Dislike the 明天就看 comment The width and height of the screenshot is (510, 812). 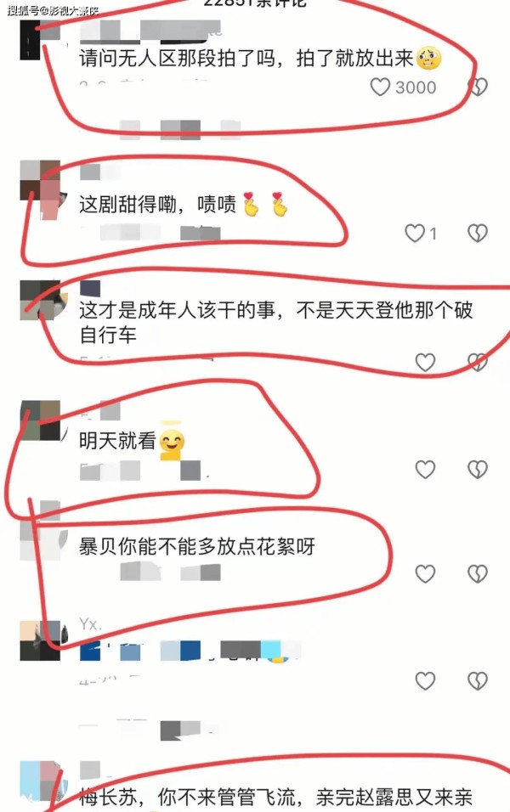478,469
